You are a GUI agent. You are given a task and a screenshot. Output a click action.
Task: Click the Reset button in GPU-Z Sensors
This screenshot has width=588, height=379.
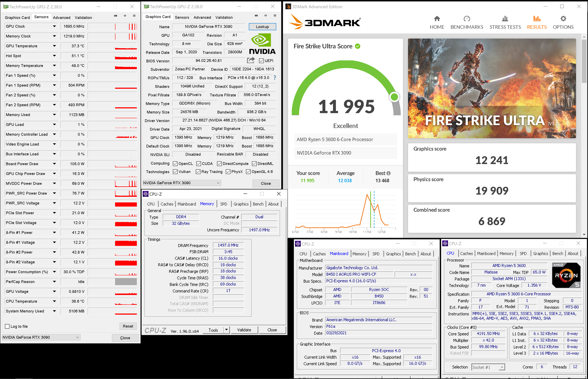point(128,326)
